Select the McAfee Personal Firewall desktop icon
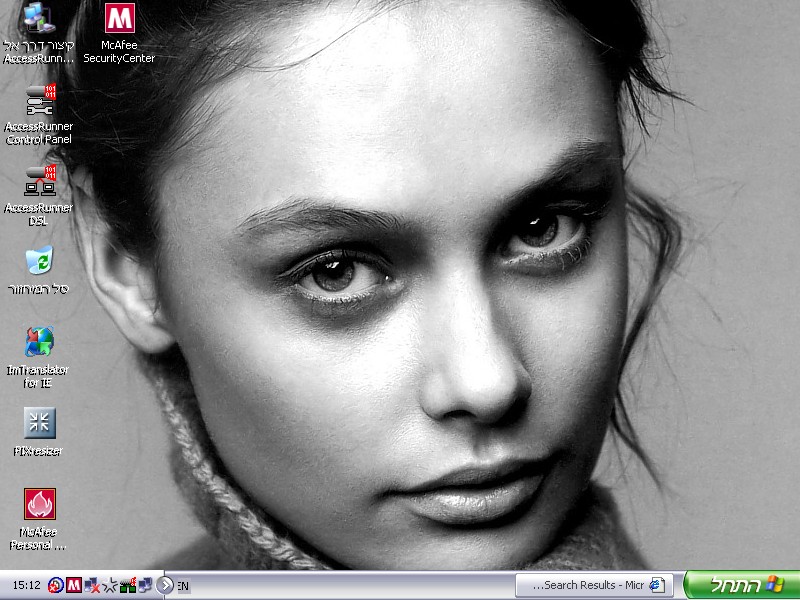The height and width of the screenshot is (600, 800). (39, 504)
